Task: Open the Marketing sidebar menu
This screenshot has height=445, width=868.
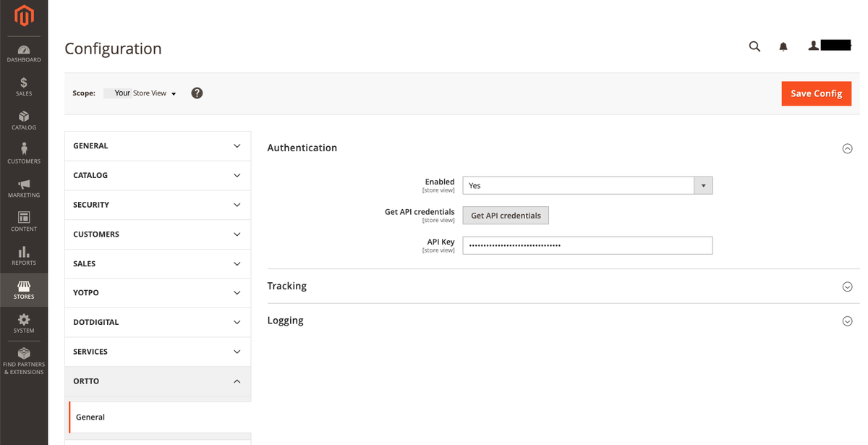Action: pos(24,187)
